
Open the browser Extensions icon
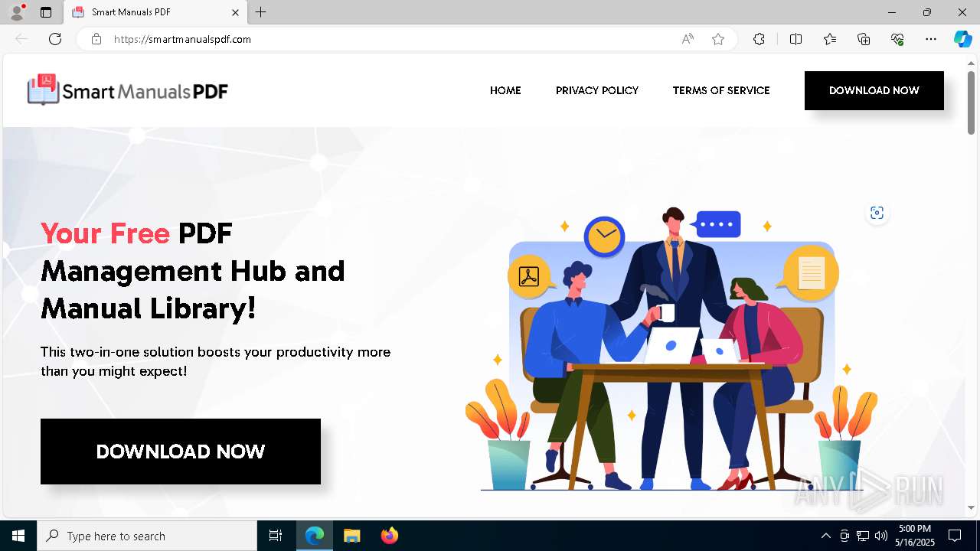click(x=759, y=39)
